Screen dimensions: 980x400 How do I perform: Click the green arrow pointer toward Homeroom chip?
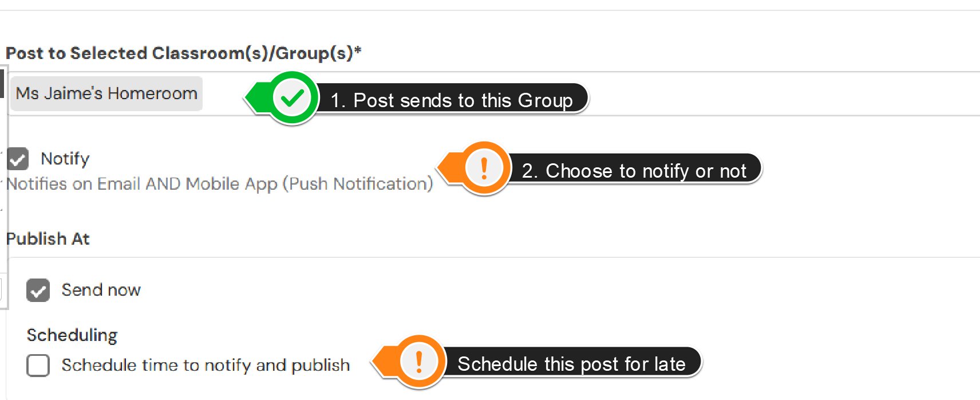coord(258,98)
